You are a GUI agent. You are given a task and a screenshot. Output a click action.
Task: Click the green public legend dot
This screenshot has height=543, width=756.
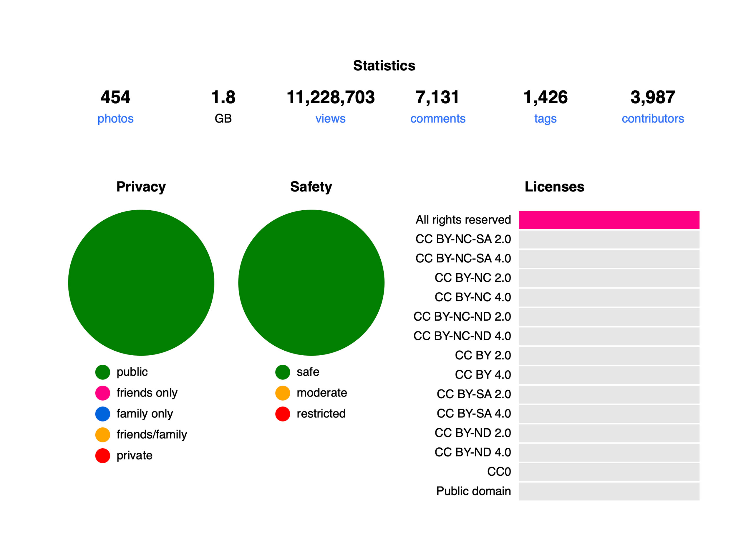(x=103, y=372)
